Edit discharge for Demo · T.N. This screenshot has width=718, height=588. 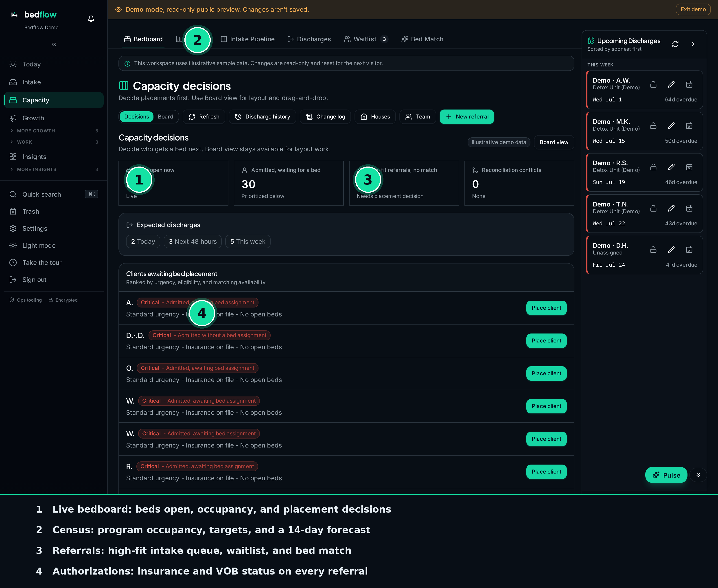click(x=671, y=208)
